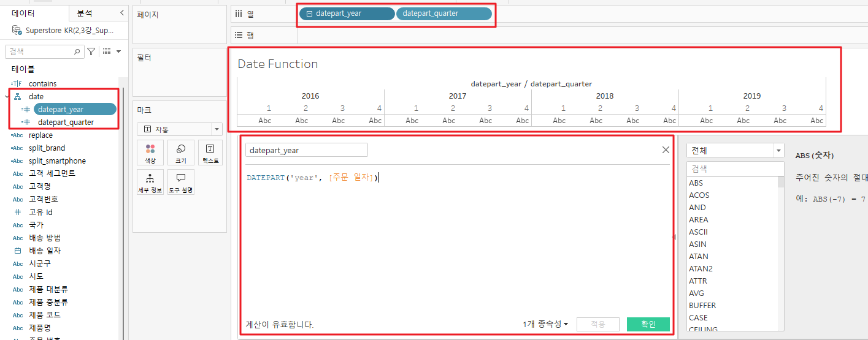Switch to the 데이터 tab

(23, 13)
